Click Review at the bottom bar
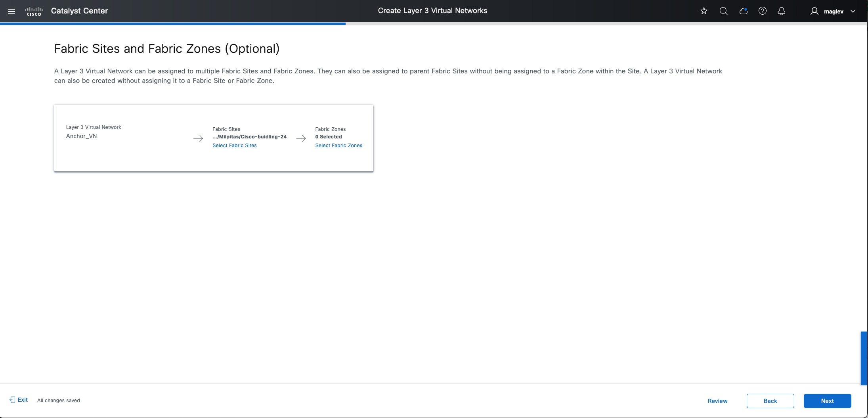 point(717,401)
